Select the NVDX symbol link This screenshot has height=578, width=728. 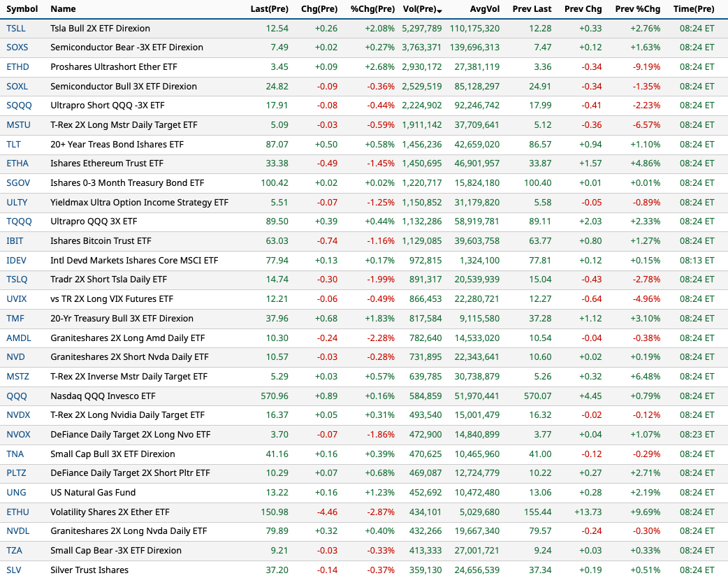pyautogui.click(x=18, y=415)
